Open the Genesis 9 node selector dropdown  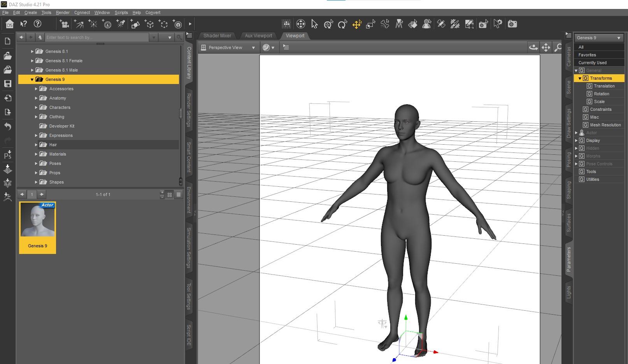[599, 38]
